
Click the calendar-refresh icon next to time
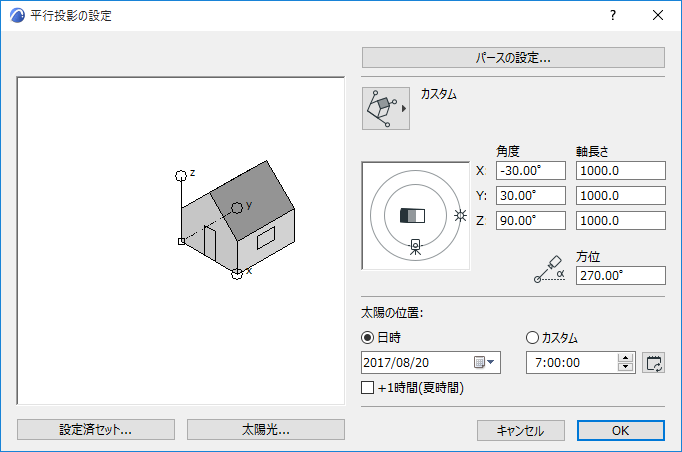point(655,362)
